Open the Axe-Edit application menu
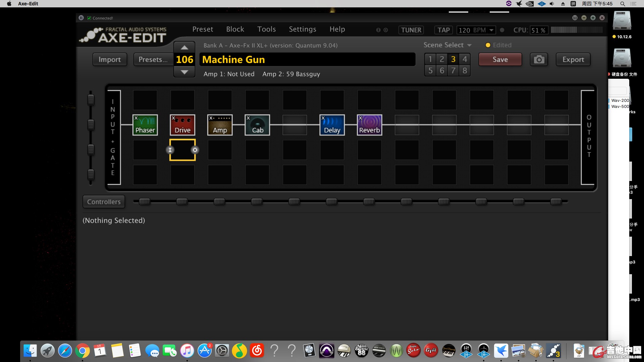Image resolution: width=644 pixels, height=362 pixels. [x=28, y=4]
